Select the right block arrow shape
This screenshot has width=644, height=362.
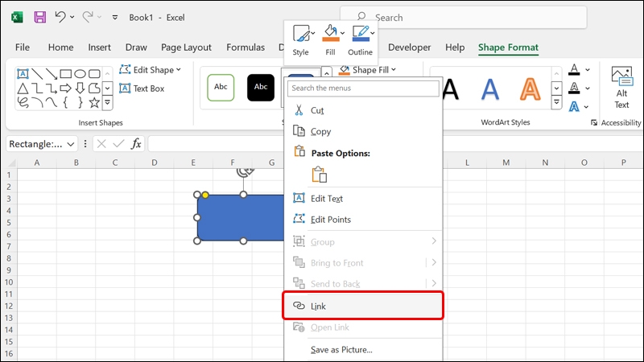click(x=66, y=88)
